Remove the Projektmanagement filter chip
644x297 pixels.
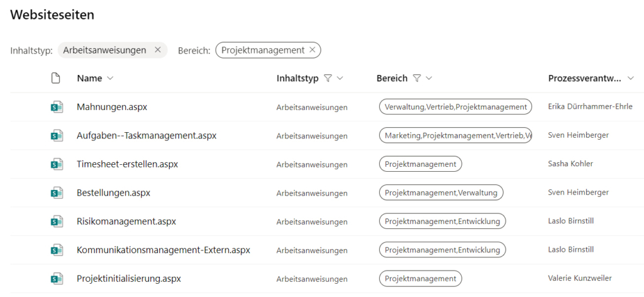pyautogui.click(x=312, y=50)
